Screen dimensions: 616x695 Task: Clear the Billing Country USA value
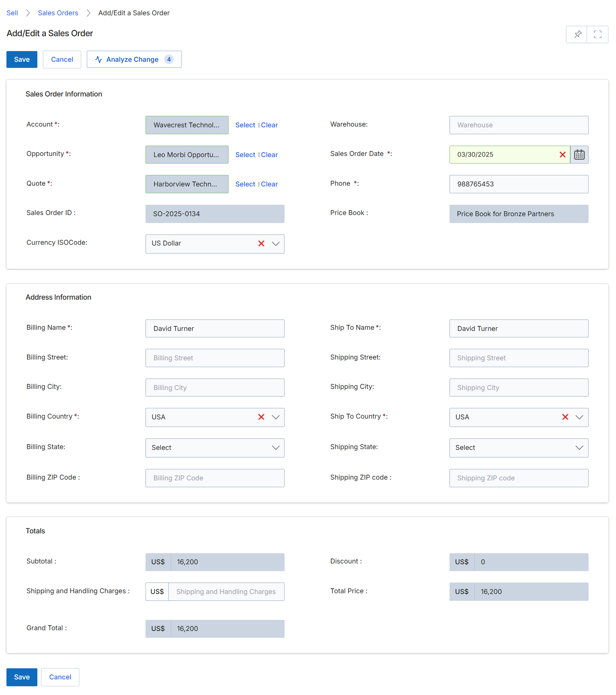[x=261, y=417]
